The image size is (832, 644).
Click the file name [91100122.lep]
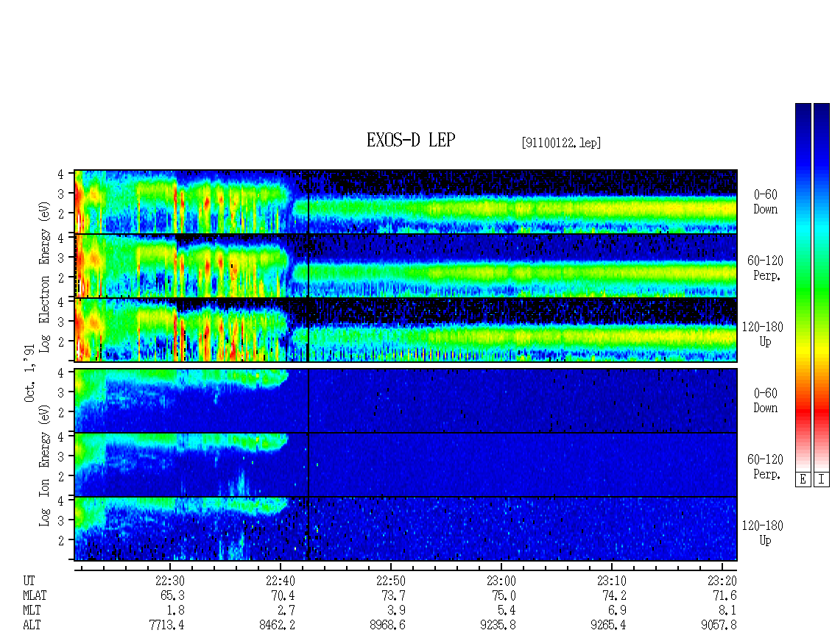[561, 143]
